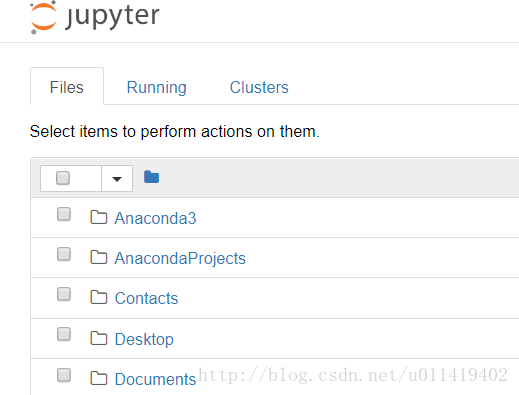The width and height of the screenshot is (519, 395).
Task: Click the Jupyter logo icon
Action: coord(43,17)
